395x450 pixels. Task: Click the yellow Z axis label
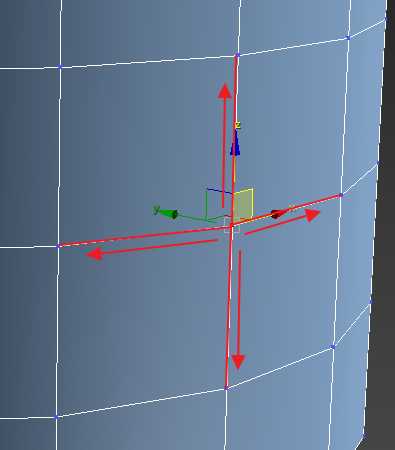238,125
